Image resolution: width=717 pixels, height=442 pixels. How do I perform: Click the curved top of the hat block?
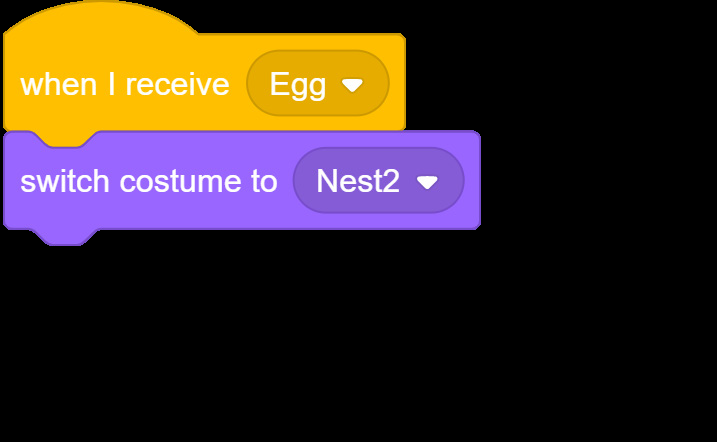click(x=101, y=16)
